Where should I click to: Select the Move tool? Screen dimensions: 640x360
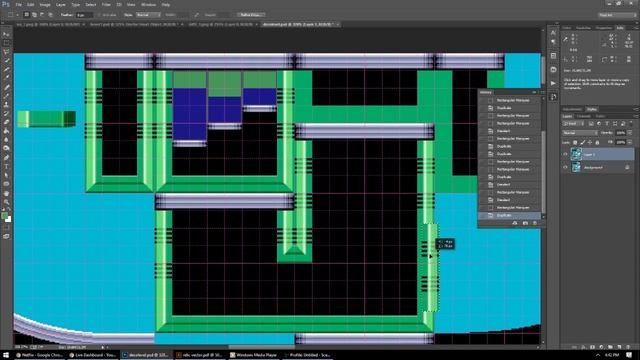pos(6,34)
